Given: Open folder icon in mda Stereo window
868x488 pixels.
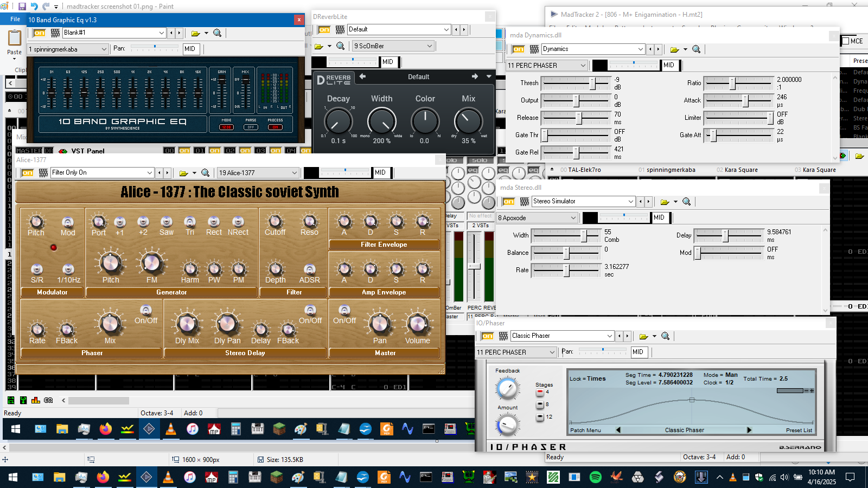Looking at the screenshot, I should 665,202.
